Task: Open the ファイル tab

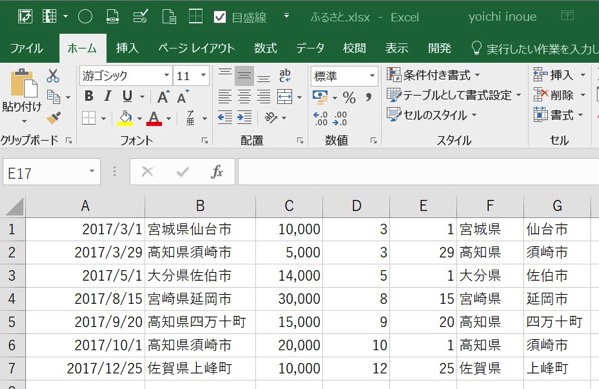Action: pos(26,49)
